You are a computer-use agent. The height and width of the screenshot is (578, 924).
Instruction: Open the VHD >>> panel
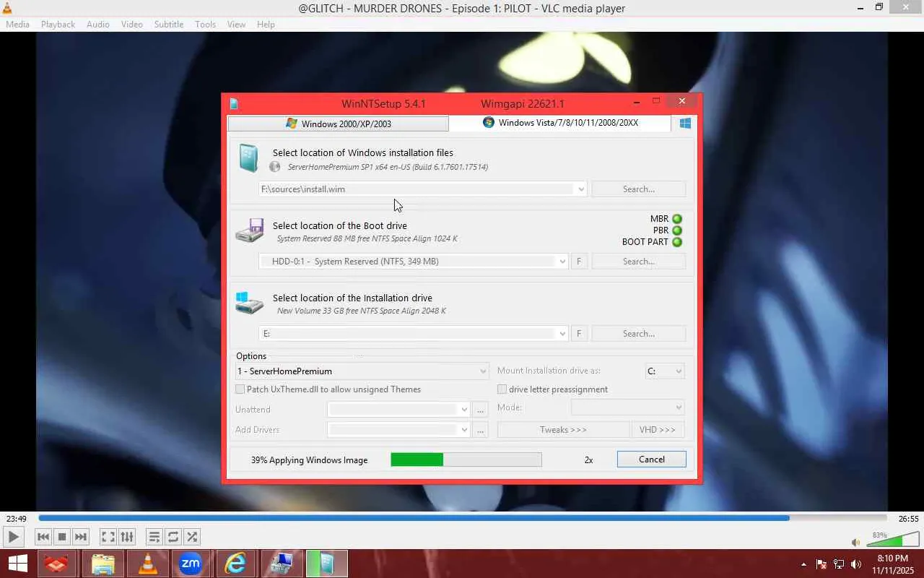pyautogui.click(x=658, y=430)
